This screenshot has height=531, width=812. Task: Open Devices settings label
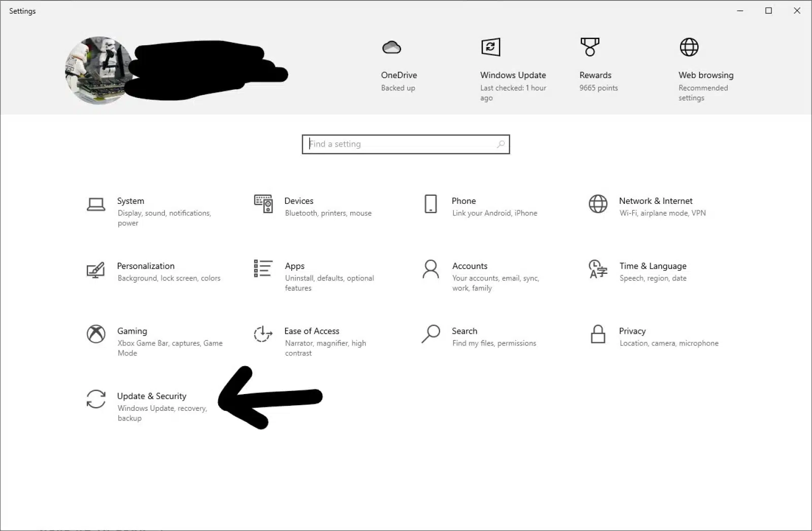(x=299, y=201)
